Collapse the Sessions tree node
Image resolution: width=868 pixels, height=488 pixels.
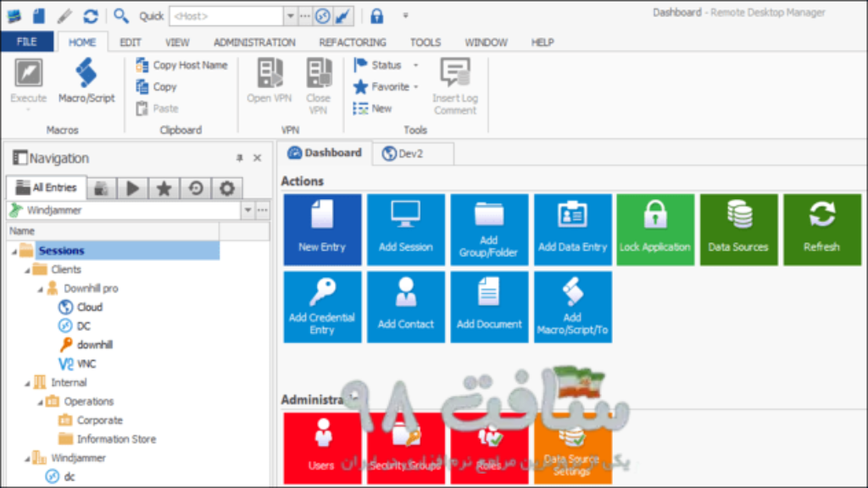pos(14,252)
